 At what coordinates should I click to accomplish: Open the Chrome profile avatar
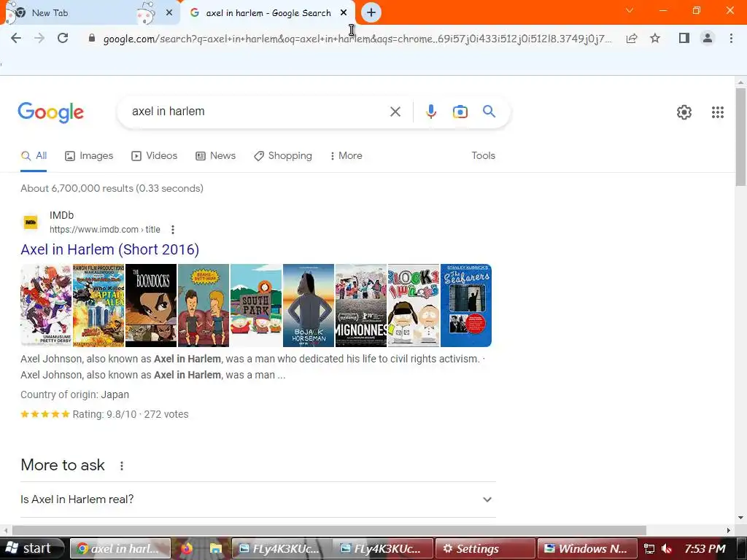tap(708, 38)
